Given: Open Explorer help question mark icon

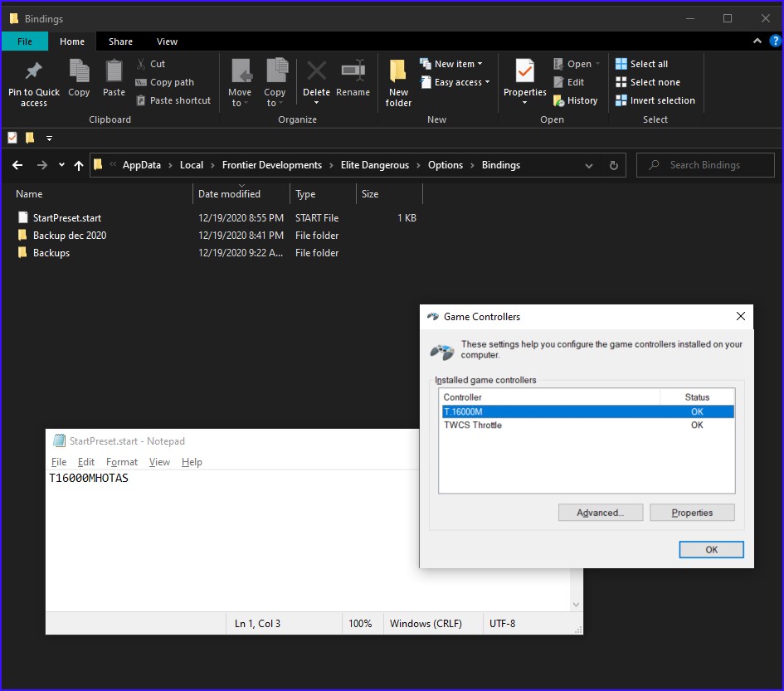Looking at the screenshot, I should 775,41.
